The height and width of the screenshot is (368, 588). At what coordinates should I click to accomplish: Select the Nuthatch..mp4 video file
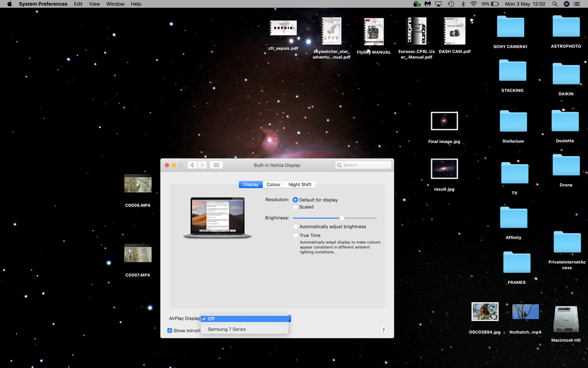tap(526, 312)
